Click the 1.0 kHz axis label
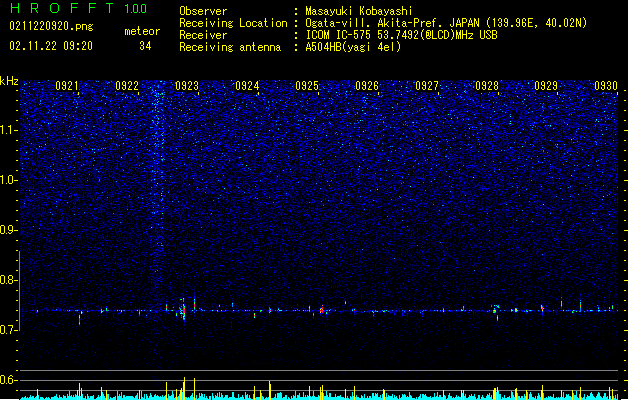The image size is (629, 400). tap(9, 180)
